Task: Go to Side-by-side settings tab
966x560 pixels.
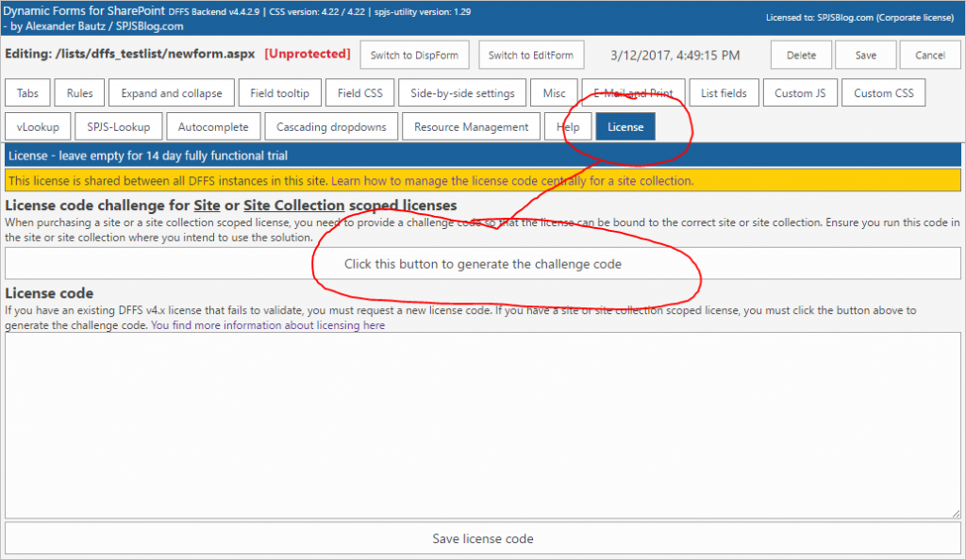Action: pos(462,93)
